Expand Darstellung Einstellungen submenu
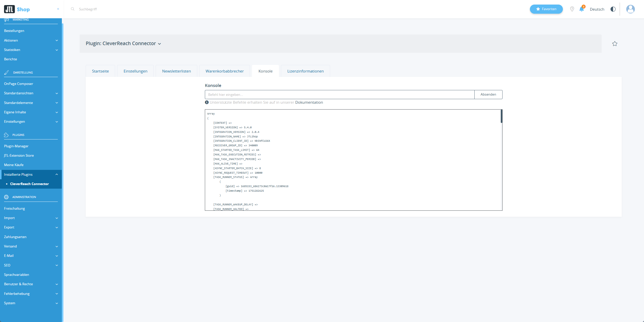The image size is (644, 322). [x=31, y=121]
